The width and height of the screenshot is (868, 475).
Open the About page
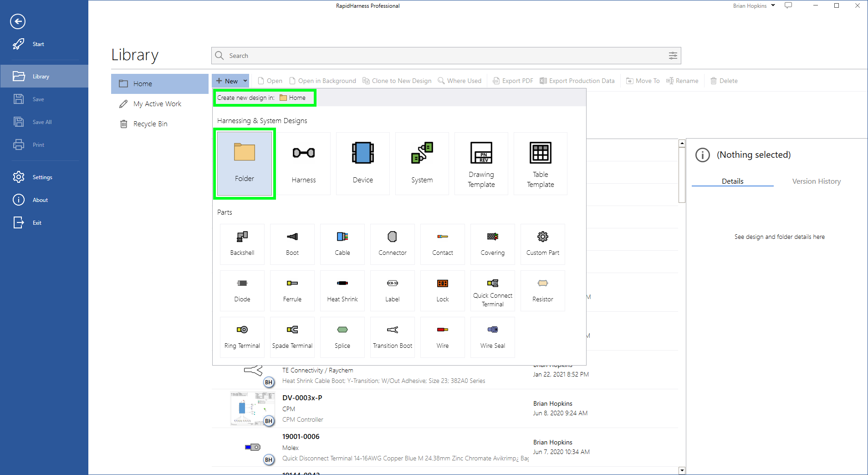[x=44, y=200]
